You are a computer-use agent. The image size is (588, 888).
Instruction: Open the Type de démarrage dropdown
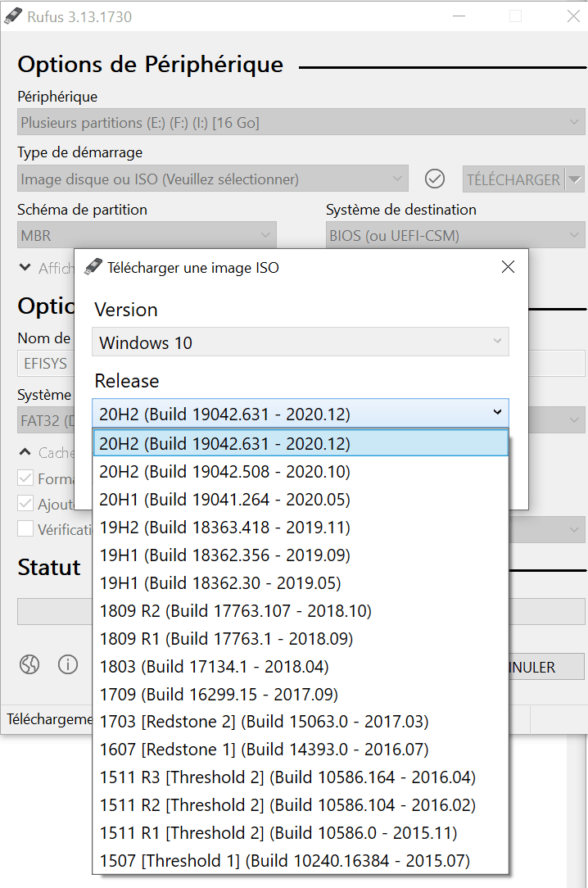[x=213, y=179]
